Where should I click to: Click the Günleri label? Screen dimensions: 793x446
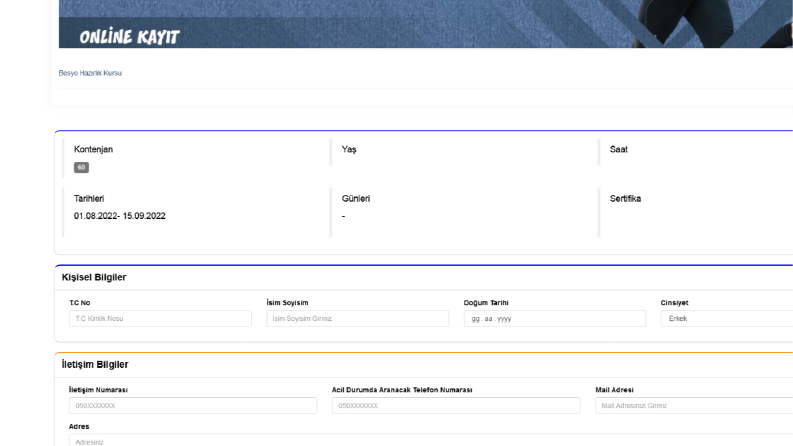pos(356,199)
